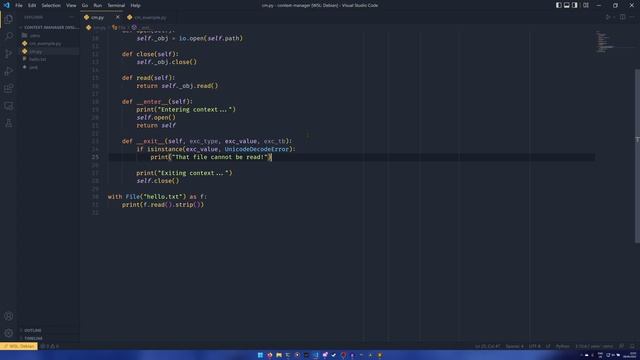Click the editor vertical scrollbar

637,155
